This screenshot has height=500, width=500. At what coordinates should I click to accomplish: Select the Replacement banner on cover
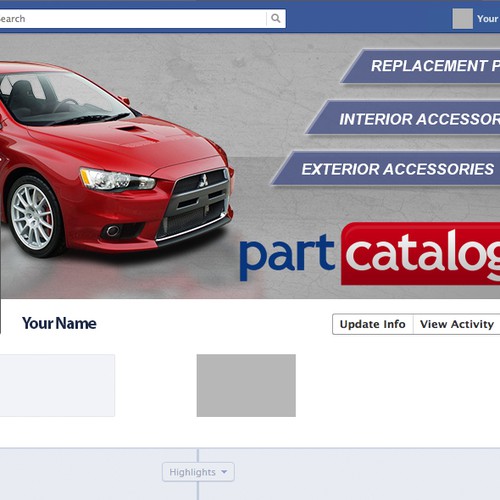pos(421,66)
